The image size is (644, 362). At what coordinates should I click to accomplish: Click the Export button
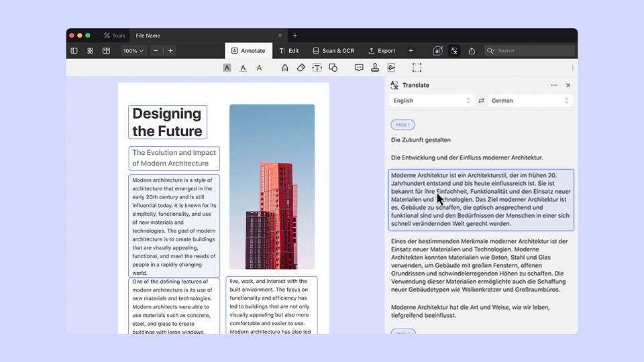tap(382, 51)
